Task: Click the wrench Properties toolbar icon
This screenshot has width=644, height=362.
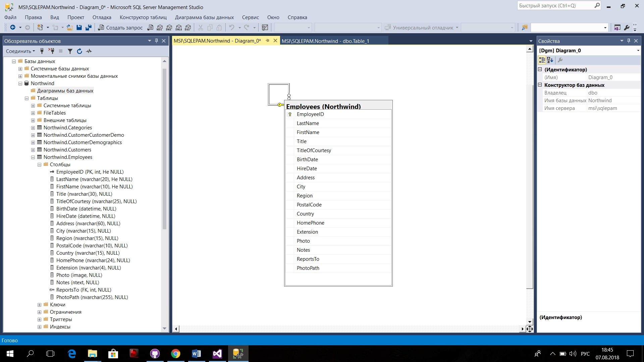Action: click(626, 27)
